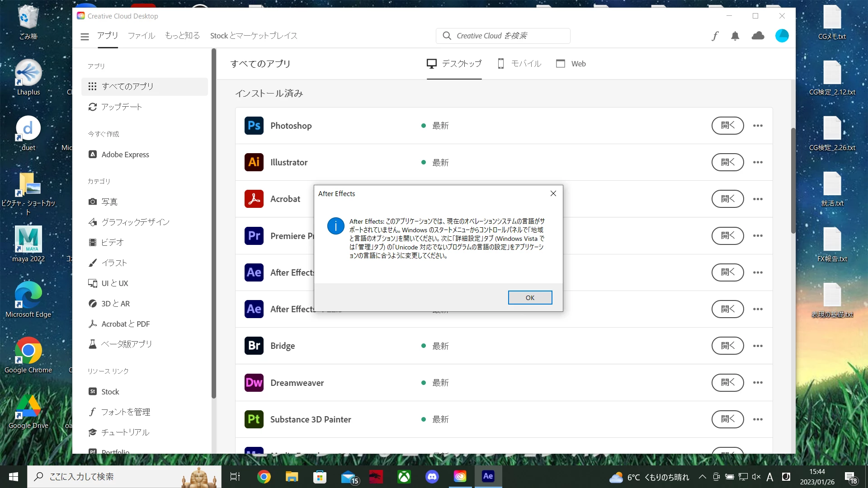Click the Bridge Br icon
868x488 pixels.
[x=254, y=346]
